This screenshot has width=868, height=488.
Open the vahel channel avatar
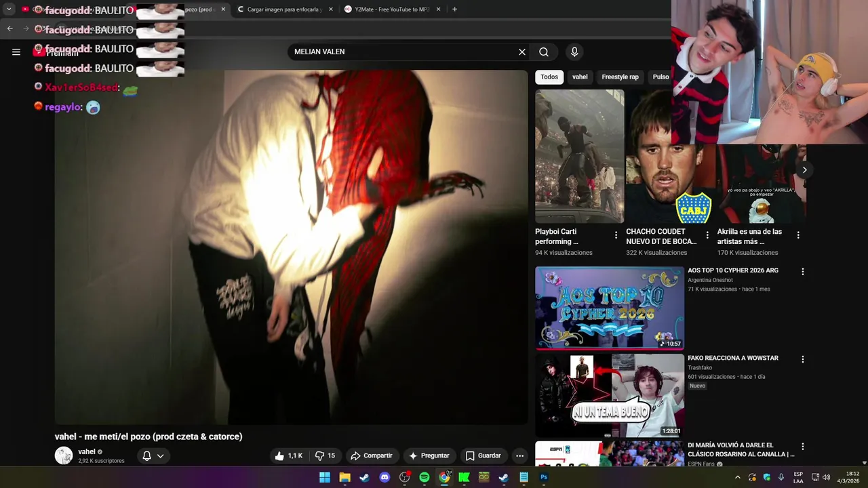64,455
